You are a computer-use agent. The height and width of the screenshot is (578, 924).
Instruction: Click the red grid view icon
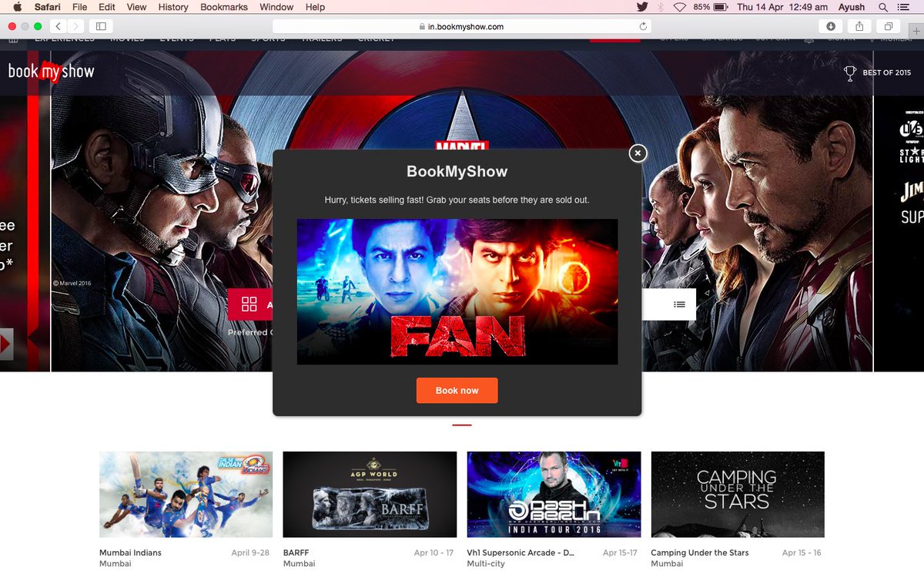(249, 304)
